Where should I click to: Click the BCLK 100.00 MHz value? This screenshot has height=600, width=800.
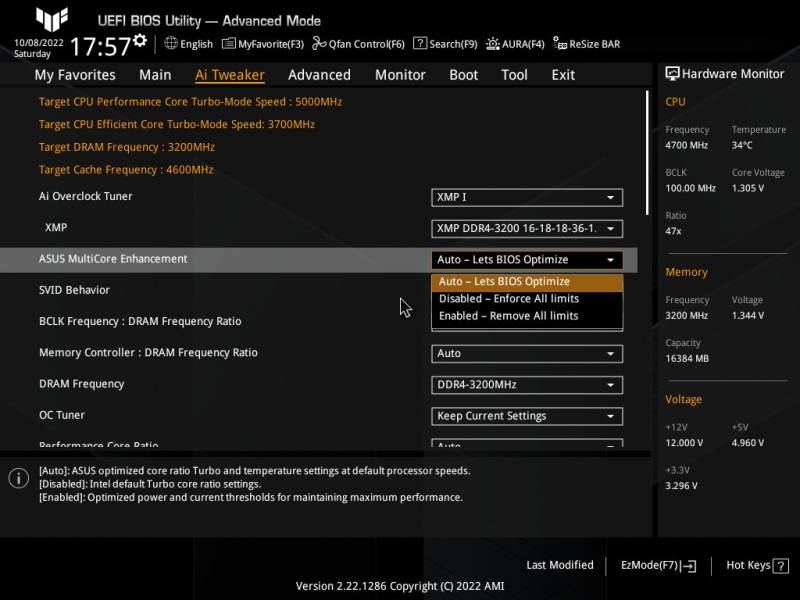tap(690, 188)
